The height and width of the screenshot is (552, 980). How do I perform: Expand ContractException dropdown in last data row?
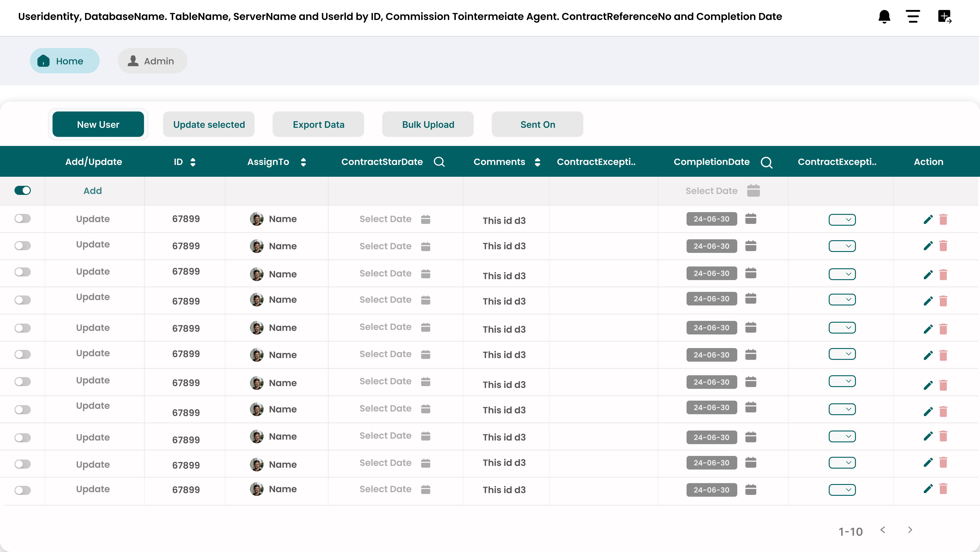click(842, 490)
